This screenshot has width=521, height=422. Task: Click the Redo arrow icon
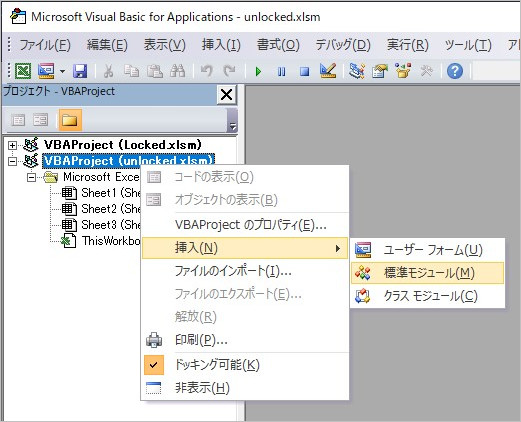point(229,71)
